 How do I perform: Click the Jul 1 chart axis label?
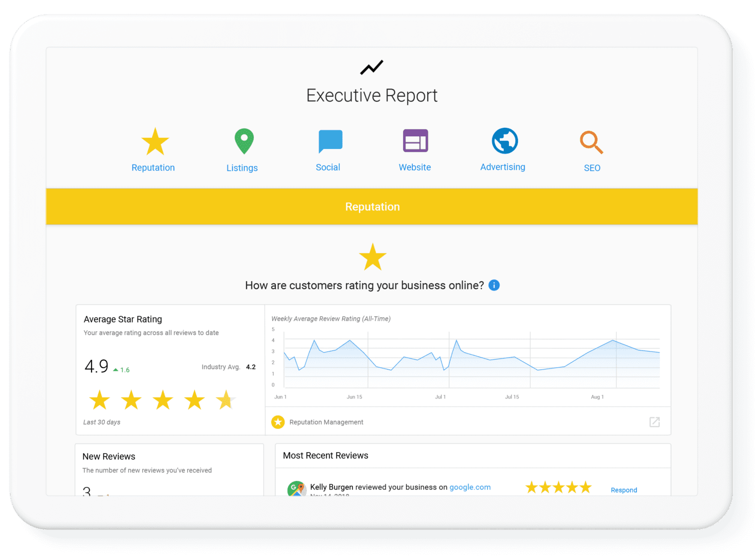coord(440,397)
